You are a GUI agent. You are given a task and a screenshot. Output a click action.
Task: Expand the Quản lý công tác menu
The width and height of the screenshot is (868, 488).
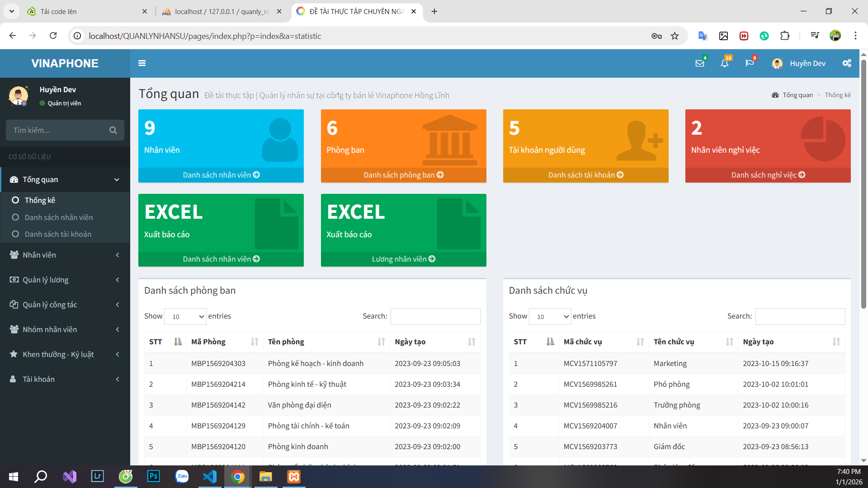tap(65, 305)
